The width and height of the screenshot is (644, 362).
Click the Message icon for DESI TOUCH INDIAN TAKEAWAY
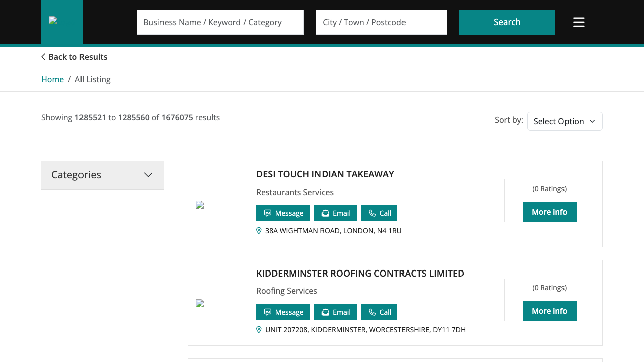[268, 213]
